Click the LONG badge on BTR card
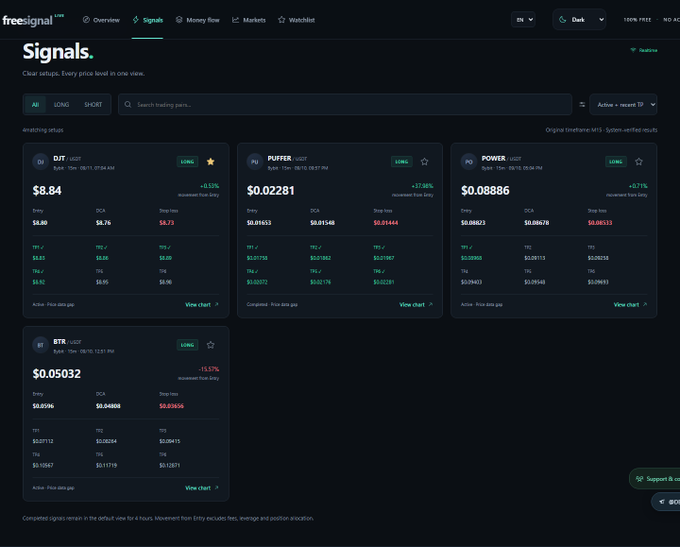Viewport: 680px width, 547px height. pos(187,345)
